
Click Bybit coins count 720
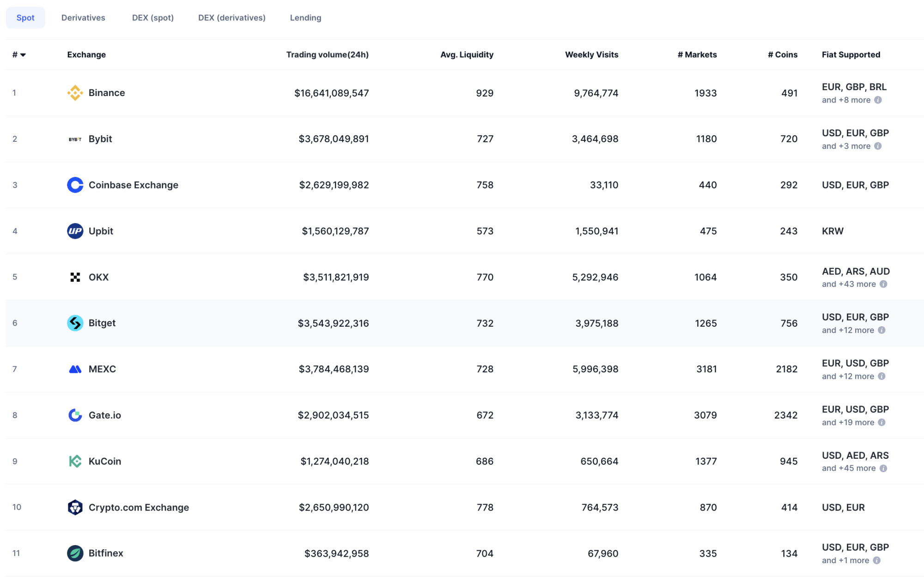[789, 139]
